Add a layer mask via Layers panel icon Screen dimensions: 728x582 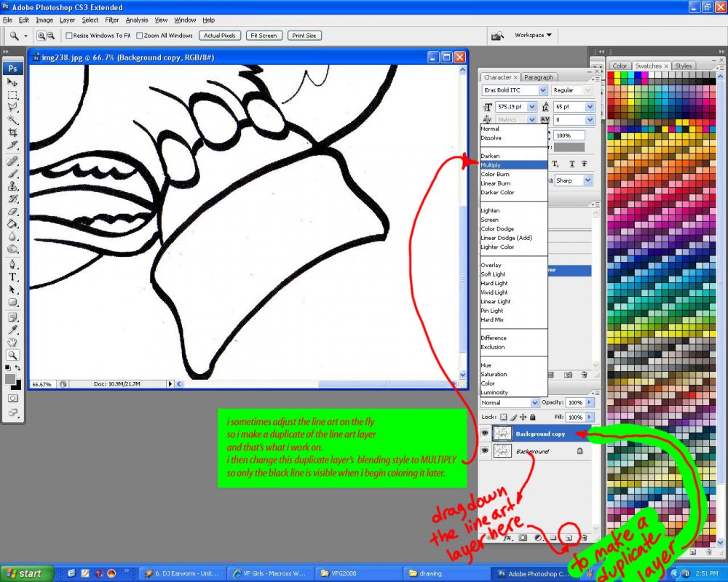click(x=523, y=538)
